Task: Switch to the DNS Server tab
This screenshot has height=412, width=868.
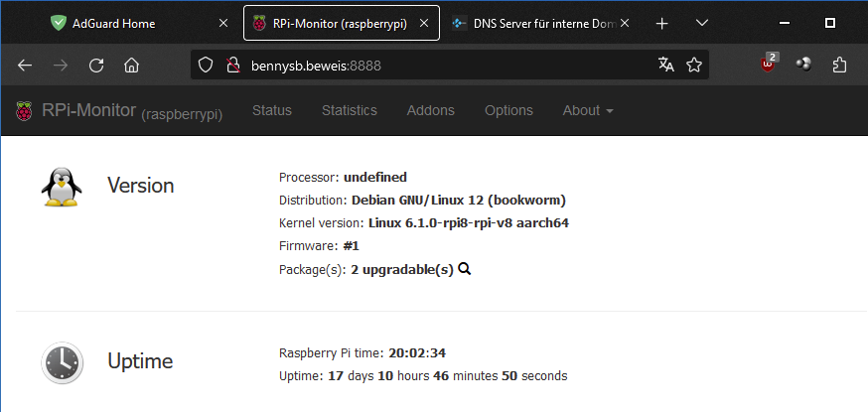Action: click(538, 23)
